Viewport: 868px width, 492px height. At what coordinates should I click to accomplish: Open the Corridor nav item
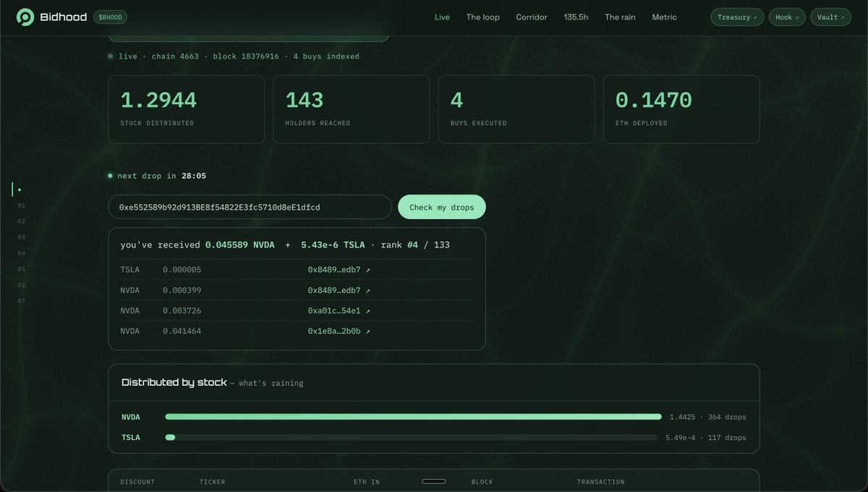(x=532, y=17)
